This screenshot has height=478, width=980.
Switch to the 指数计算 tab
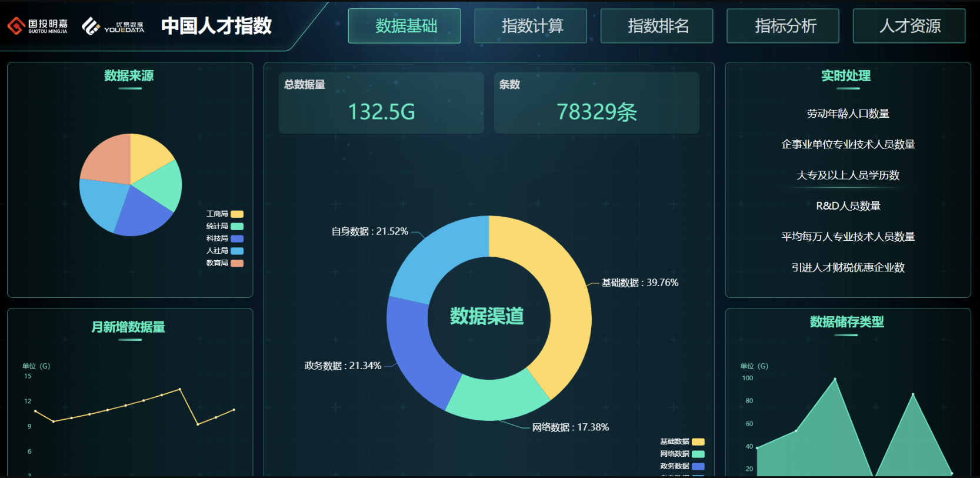531,26
